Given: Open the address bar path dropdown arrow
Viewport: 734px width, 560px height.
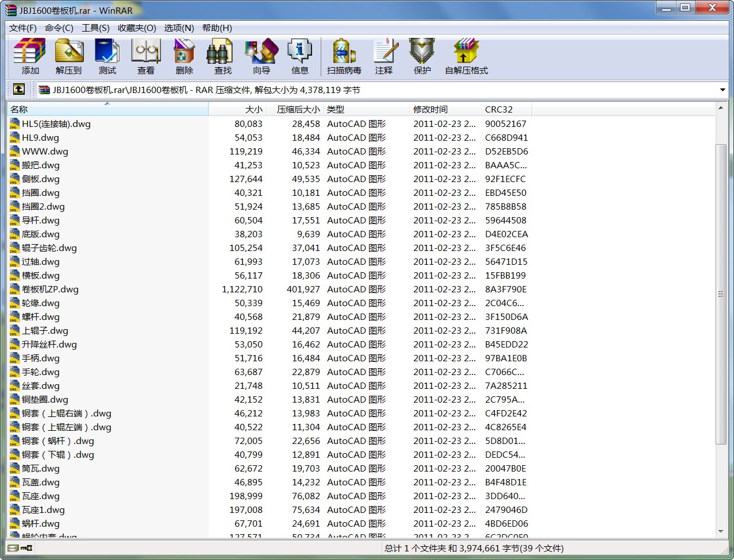Looking at the screenshot, I should point(723,90).
